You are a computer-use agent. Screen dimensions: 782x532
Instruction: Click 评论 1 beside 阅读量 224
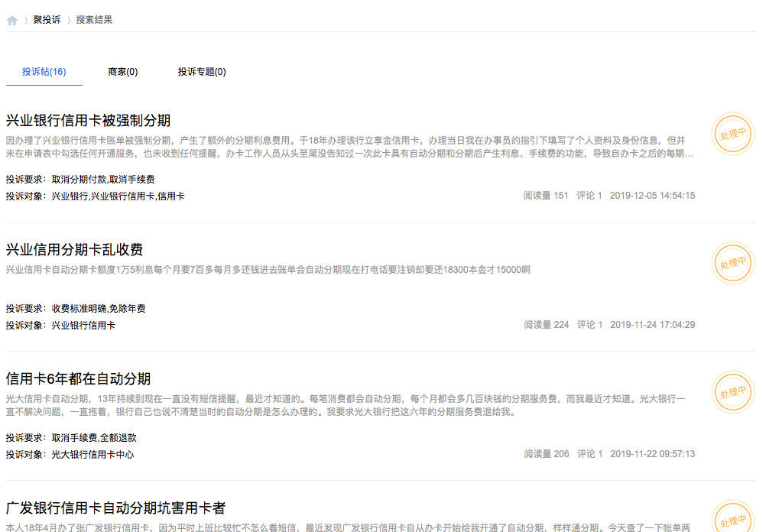[589, 325]
